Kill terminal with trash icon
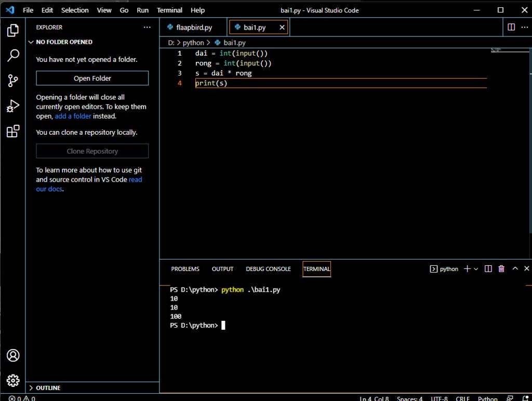The width and height of the screenshot is (532, 401). point(501,269)
